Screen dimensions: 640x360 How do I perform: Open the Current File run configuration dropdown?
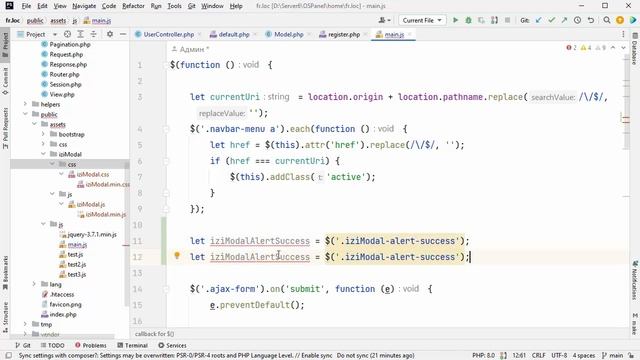tap(422, 20)
